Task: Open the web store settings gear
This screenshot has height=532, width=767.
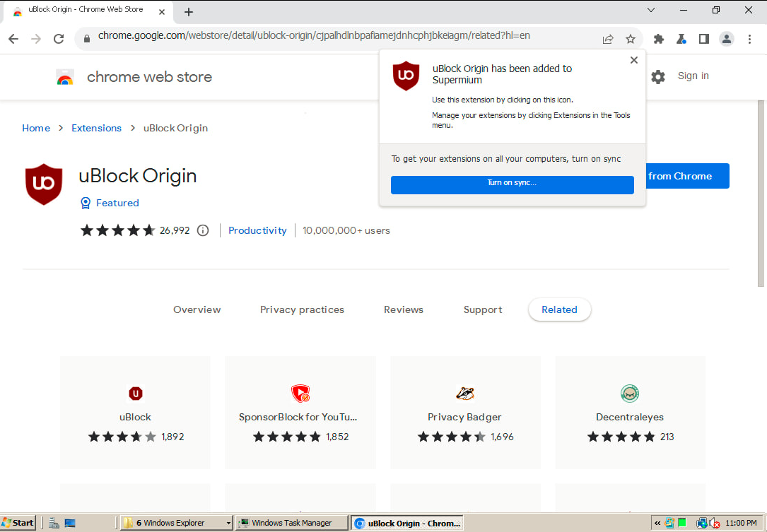Action: pos(658,77)
